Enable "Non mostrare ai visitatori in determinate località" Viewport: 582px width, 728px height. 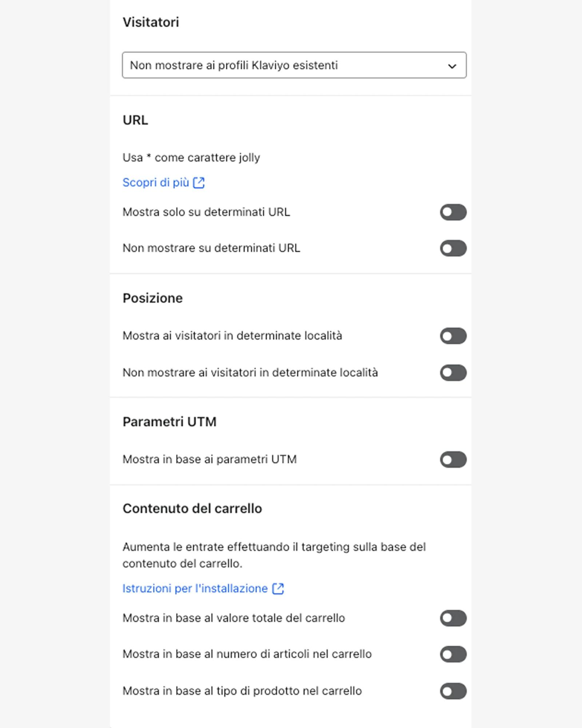click(453, 372)
